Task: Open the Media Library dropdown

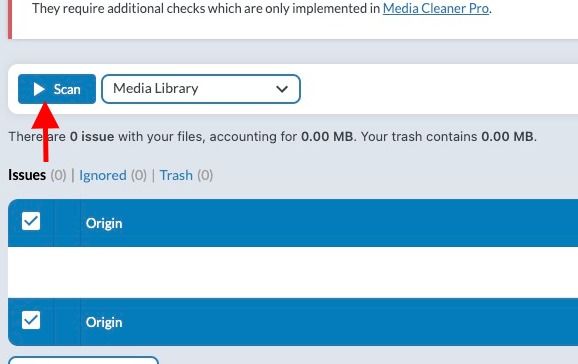Action: point(201,89)
